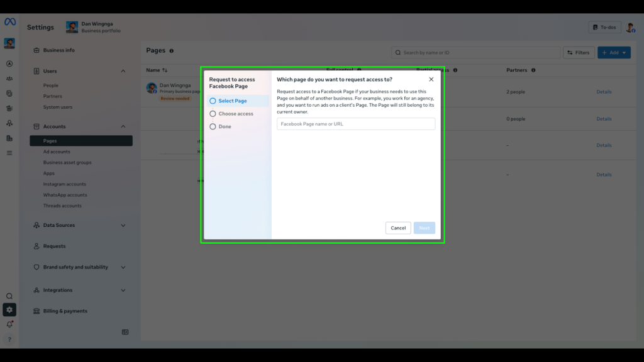Open Apps in Accounts
This screenshot has width=644, height=362.
click(x=49, y=173)
